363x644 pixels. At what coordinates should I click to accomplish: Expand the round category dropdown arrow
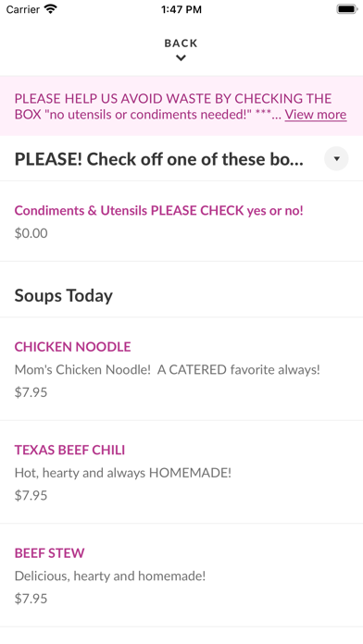tap(336, 158)
